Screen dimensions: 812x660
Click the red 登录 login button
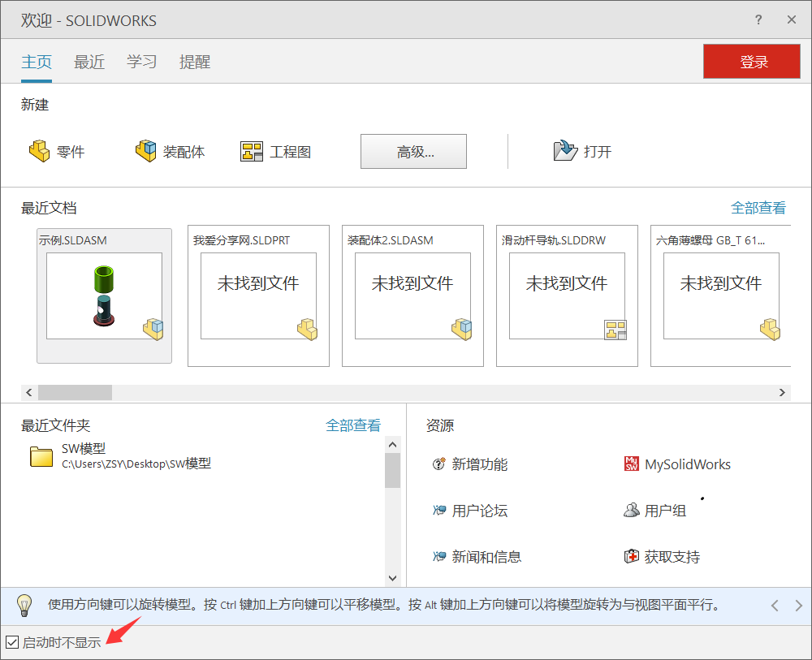pyautogui.click(x=751, y=62)
